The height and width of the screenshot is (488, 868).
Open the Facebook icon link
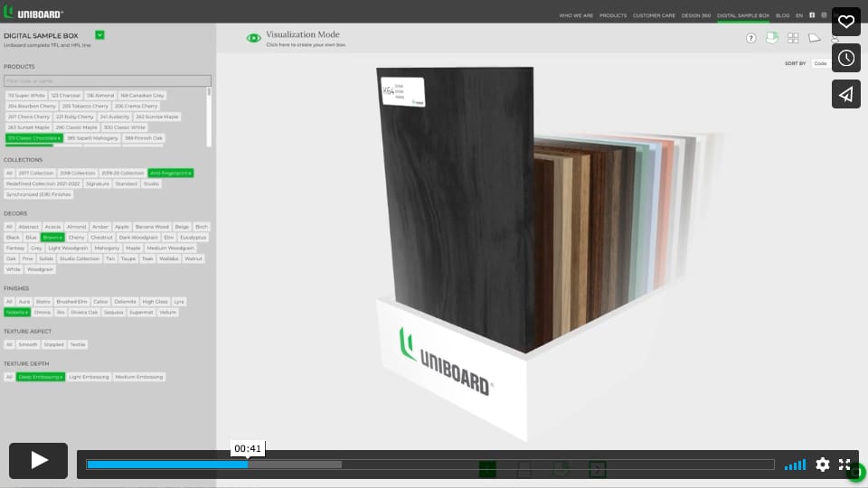click(812, 15)
